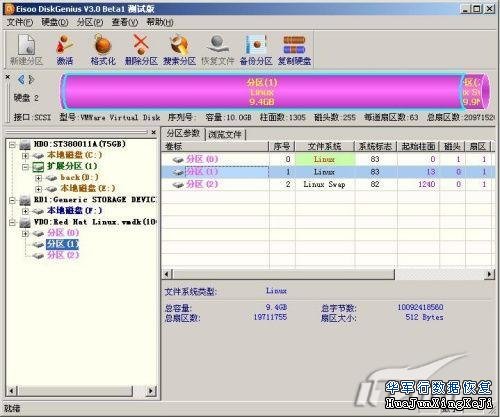Expand 分区 (0) under VD0 in tree
The image size is (500, 417).
(25, 234)
